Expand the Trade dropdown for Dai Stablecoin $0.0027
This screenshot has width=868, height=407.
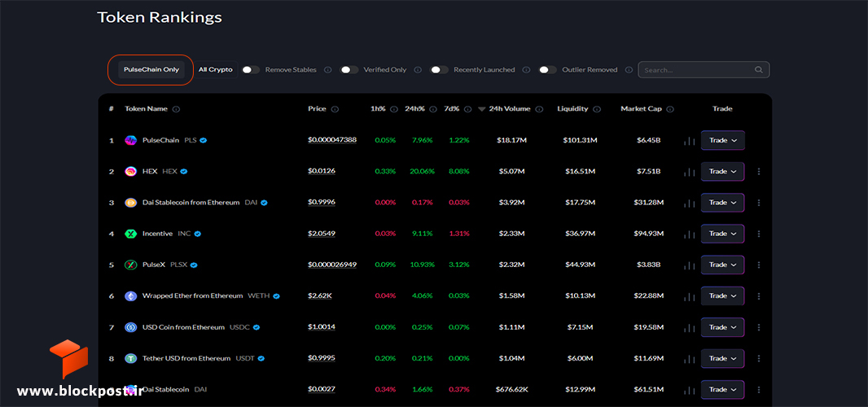(723, 389)
